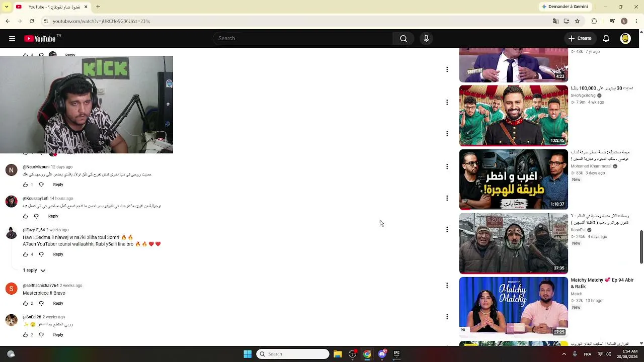644x362 pixels.
Task: Reply to @Eazy-E_64's comment
Action: click(58, 254)
